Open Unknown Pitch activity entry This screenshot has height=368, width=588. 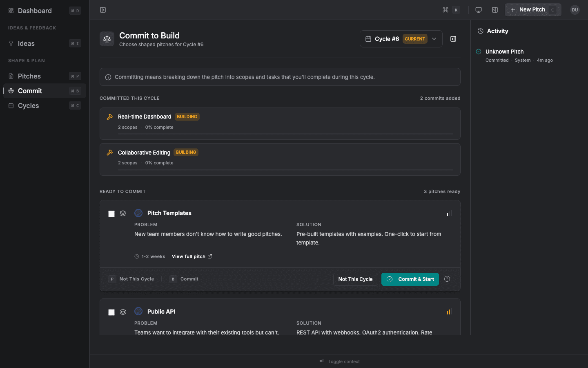(x=504, y=52)
